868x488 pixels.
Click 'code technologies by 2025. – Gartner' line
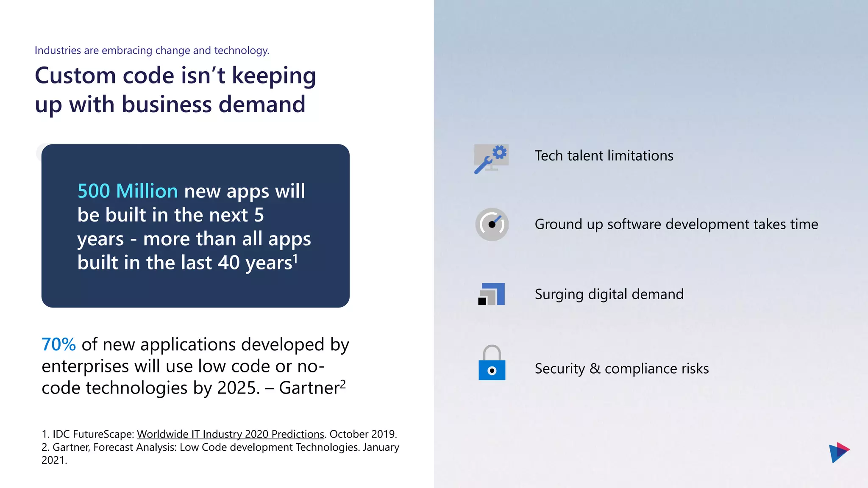[194, 388]
